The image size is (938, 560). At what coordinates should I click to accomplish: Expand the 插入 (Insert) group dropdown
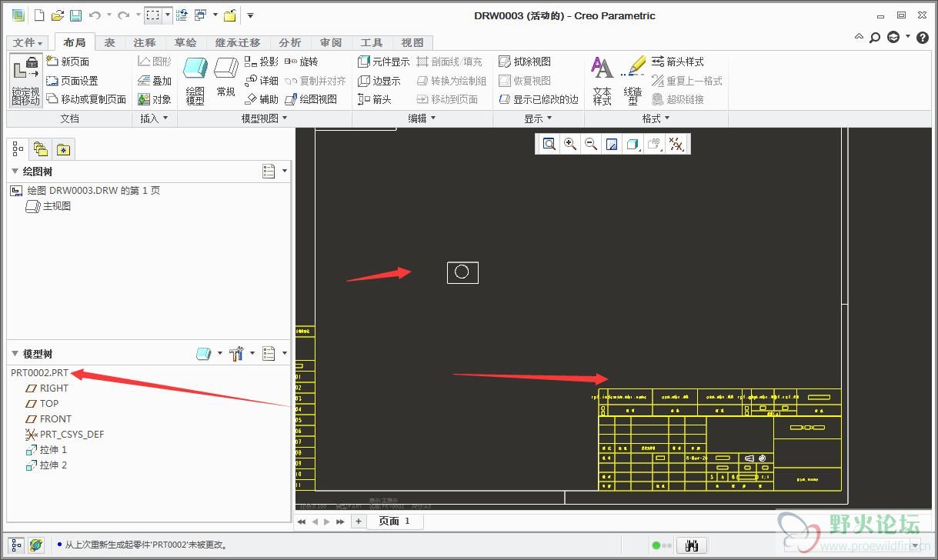154,118
